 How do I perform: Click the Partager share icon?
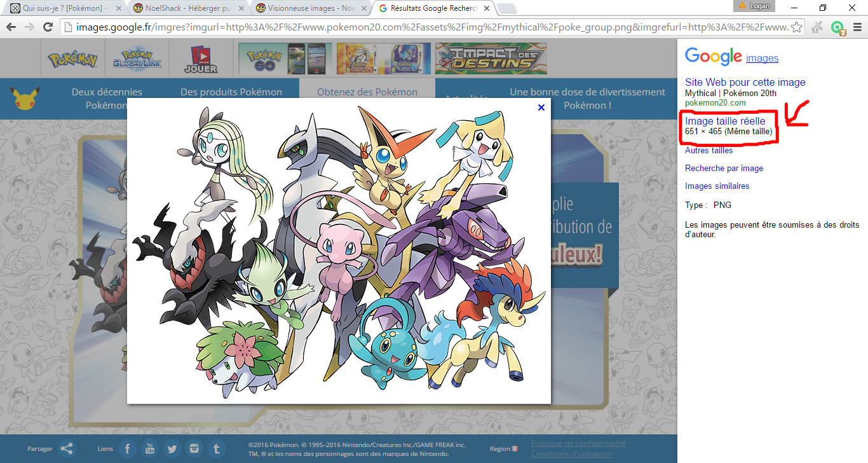67,448
